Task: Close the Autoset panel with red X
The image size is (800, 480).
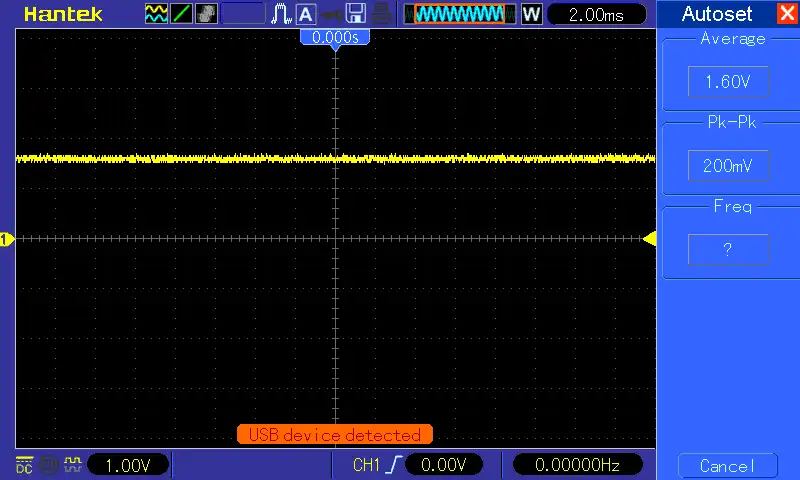Action: (x=788, y=13)
